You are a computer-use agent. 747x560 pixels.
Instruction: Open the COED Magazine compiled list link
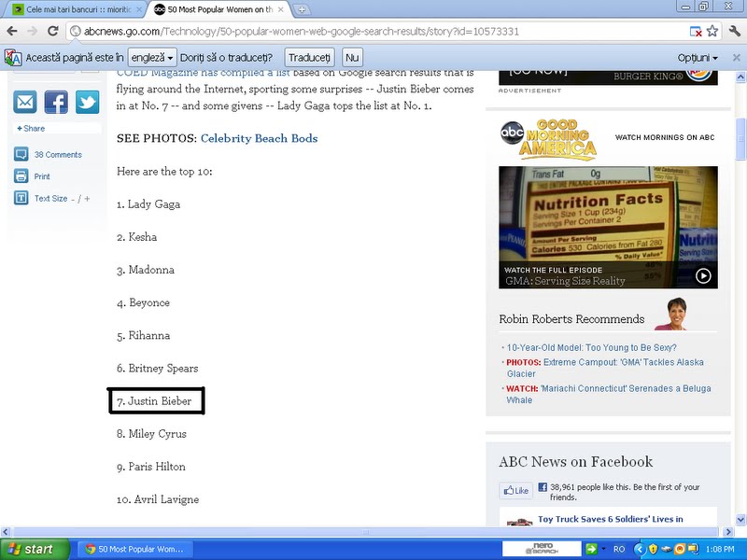point(203,73)
